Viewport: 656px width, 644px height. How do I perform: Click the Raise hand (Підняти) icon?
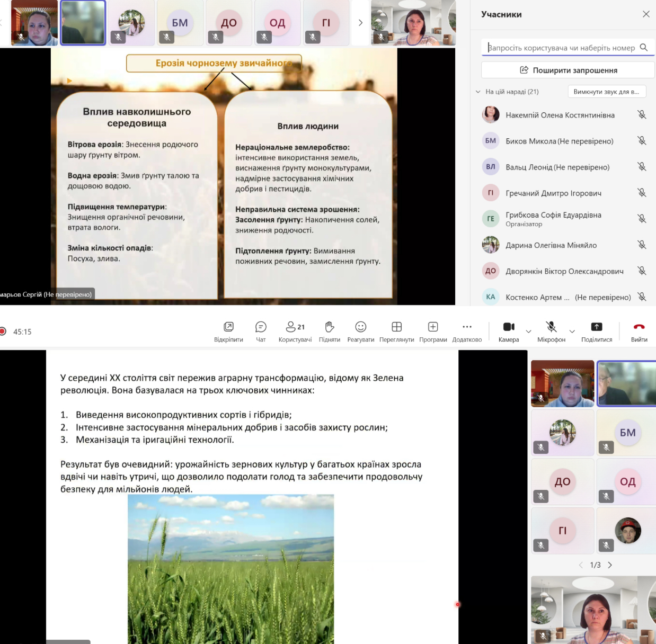point(329,327)
